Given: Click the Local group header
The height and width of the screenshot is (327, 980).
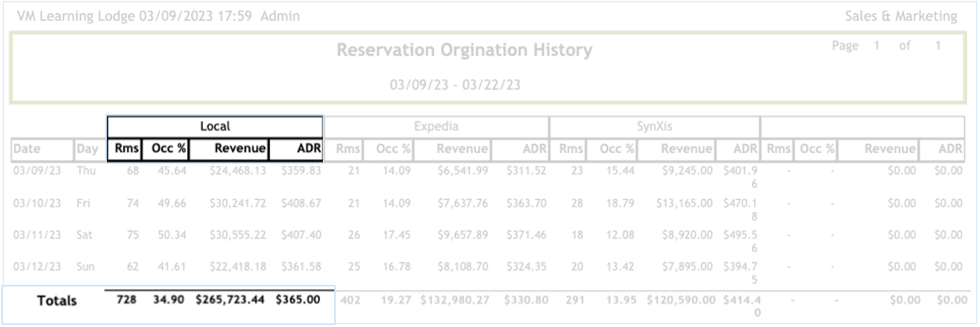Looking at the screenshot, I should pos(215,126).
